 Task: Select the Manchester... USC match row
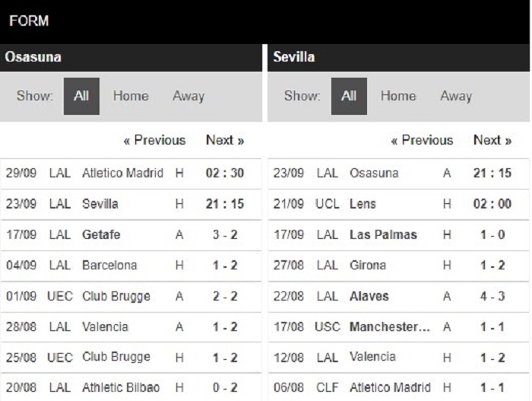398,327
